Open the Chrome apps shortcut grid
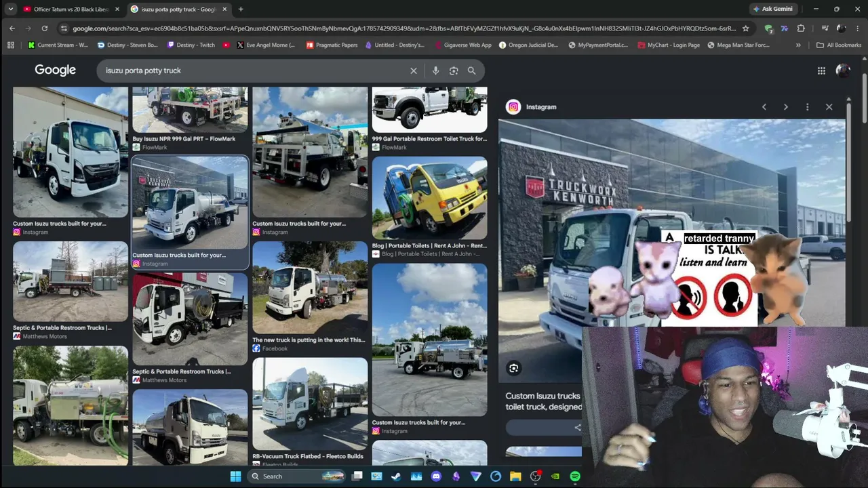Screen dimensions: 868x488 11,45
